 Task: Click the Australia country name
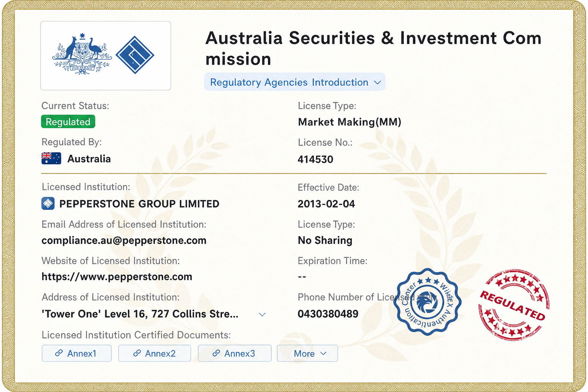(89, 159)
